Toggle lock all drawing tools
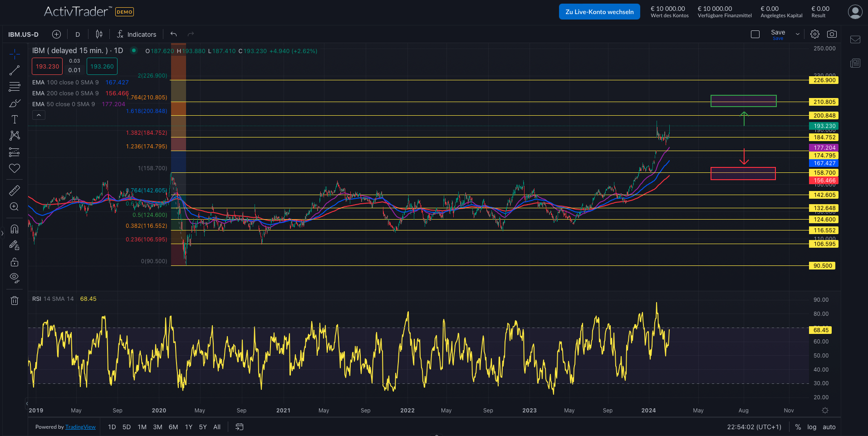868x436 pixels. (x=15, y=262)
